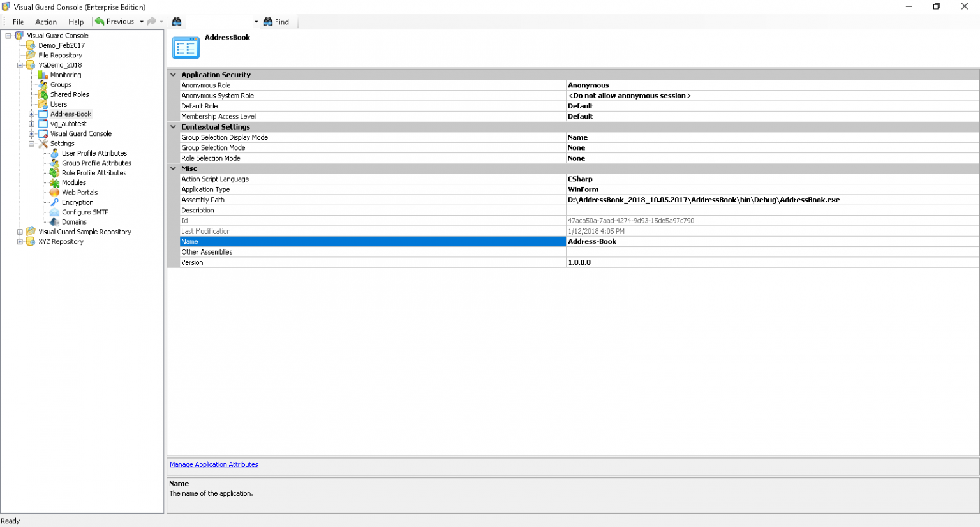Click the Name value 'Address-Book' field
The width and height of the screenshot is (980, 527).
(x=773, y=242)
